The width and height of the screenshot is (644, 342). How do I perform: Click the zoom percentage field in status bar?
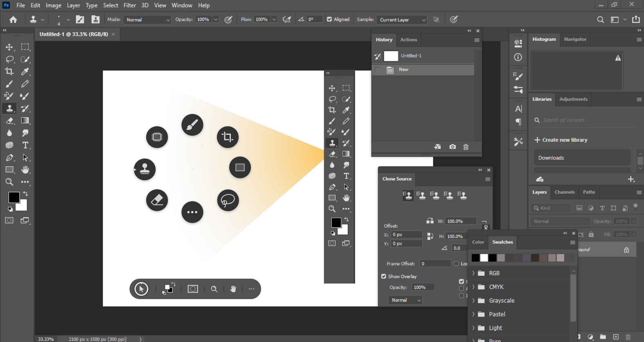tap(46, 339)
